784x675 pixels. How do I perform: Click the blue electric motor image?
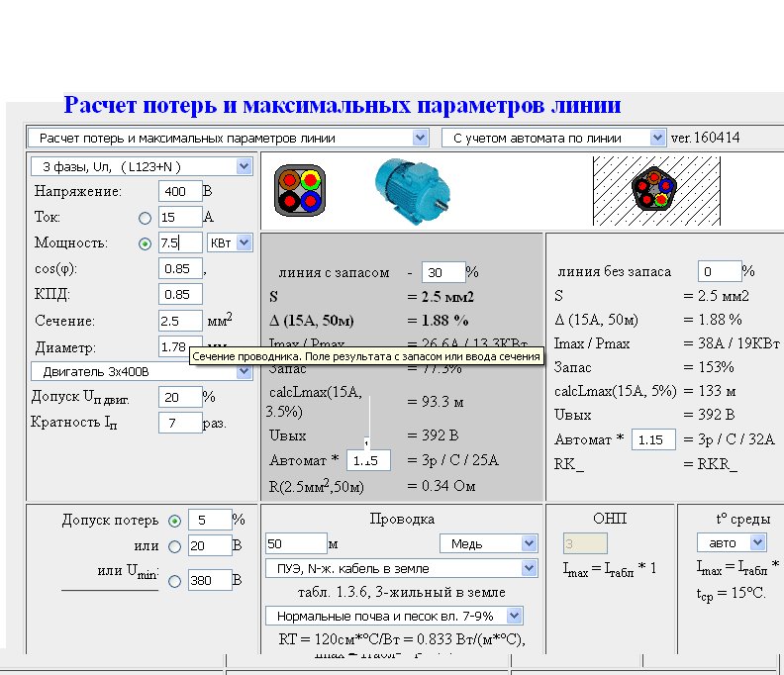tap(413, 190)
